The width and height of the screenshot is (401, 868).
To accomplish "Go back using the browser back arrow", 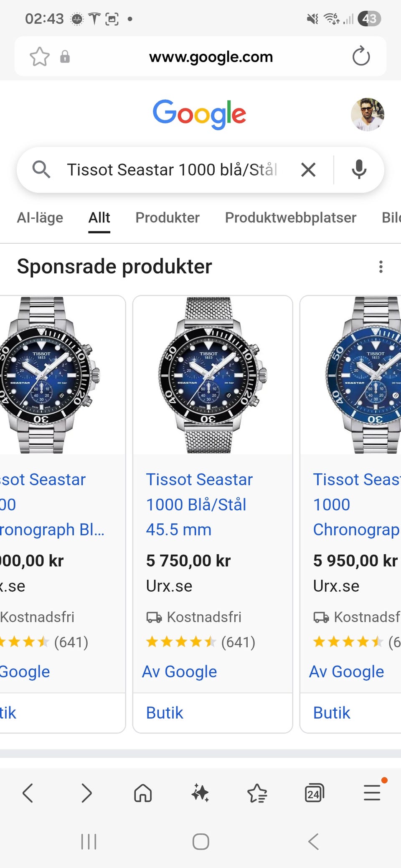I will 28,793.
